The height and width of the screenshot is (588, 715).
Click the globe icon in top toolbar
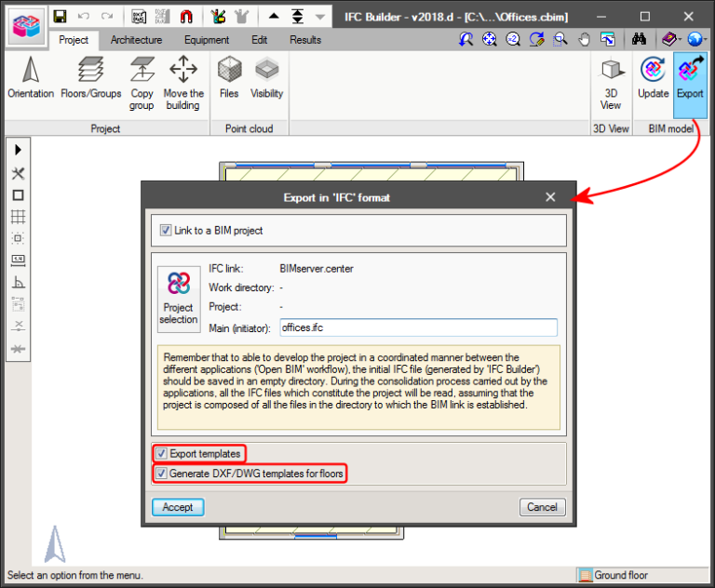pyautogui.click(x=695, y=39)
